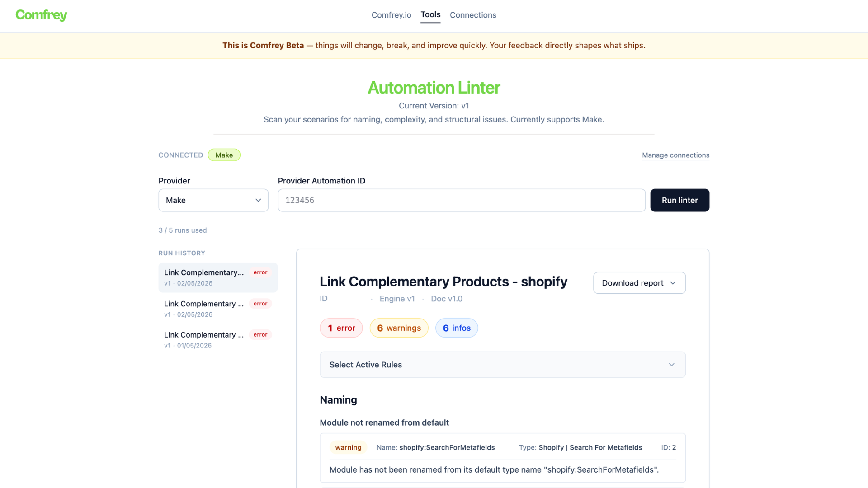868x488 pixels.
Task: Click the 3 / 5 runs used text
Action: pyautogui.click(x=183, y=230)
